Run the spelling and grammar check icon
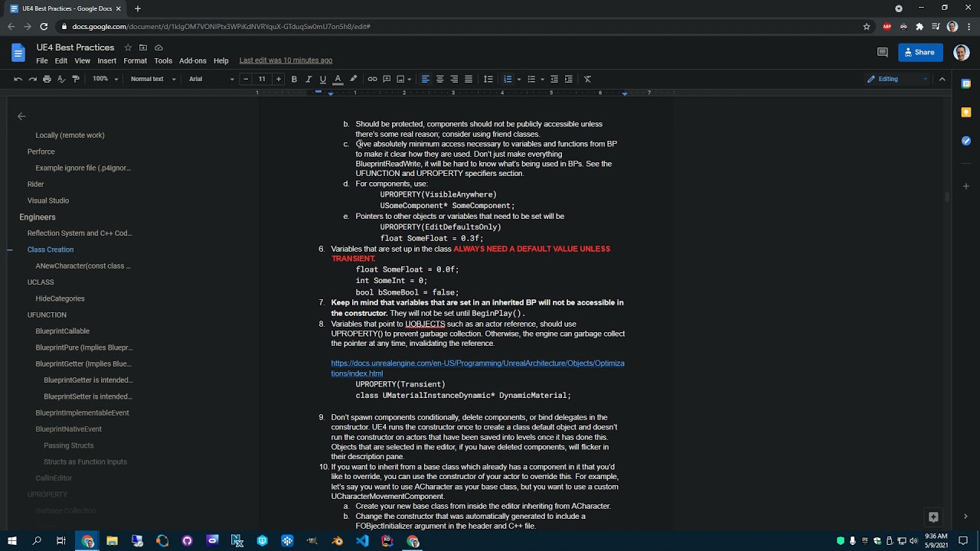980x551 pixels. tap(61, 79)
